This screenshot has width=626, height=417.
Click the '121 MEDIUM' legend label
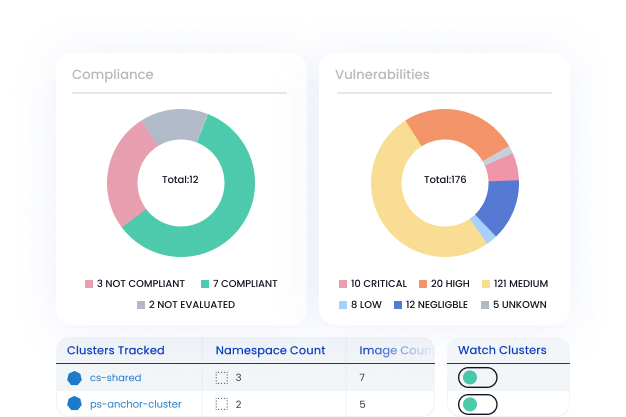521,284
